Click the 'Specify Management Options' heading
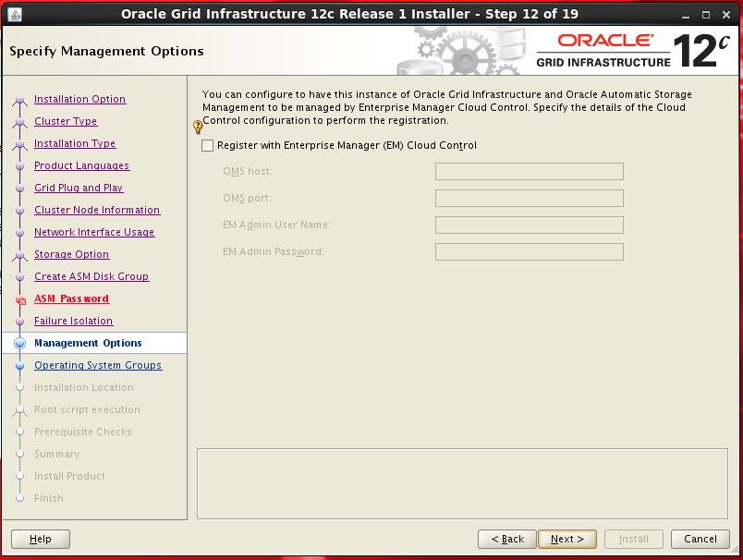This screenshot has width=743, height=560. coord(106,51)
